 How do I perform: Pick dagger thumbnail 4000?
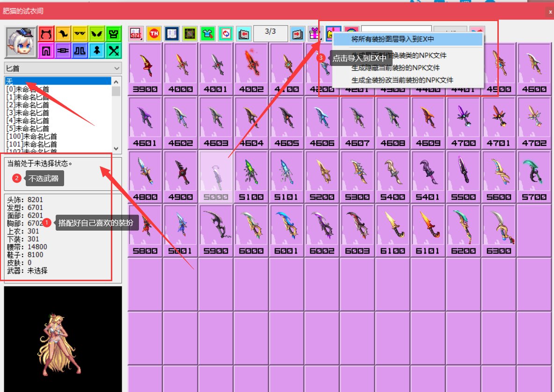pyautogui.click(x=181, y=69)
